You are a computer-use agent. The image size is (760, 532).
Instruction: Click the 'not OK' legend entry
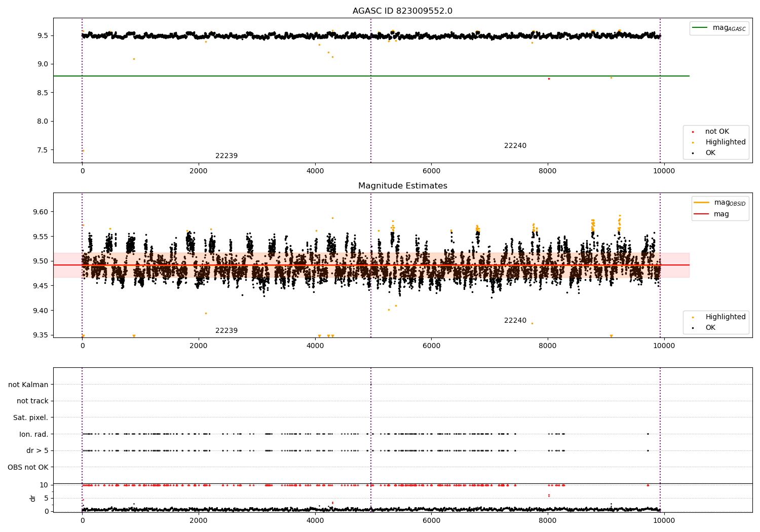point(717,132)
